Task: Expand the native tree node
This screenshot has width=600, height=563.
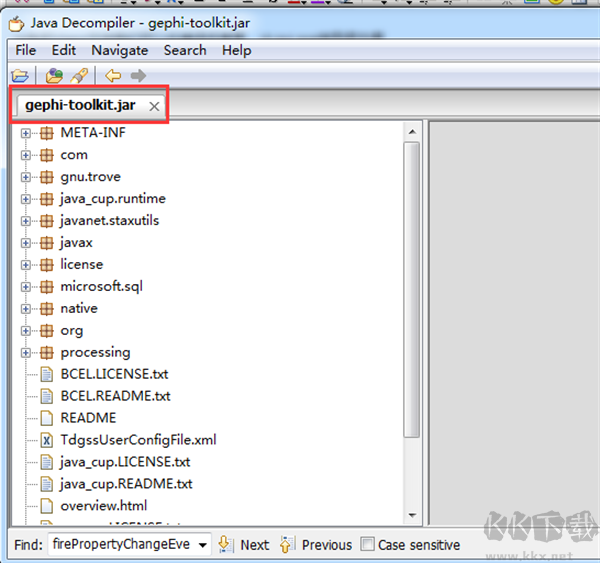Action: [x=26, y=309]
